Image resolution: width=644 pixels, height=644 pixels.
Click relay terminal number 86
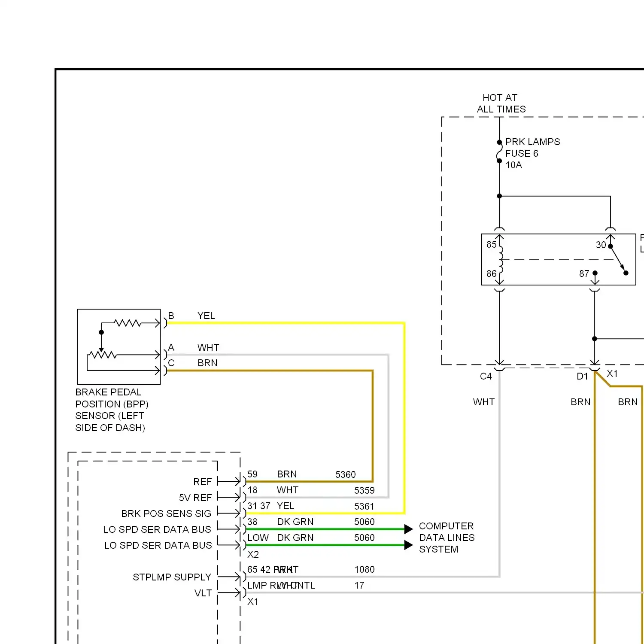tap(491, 273)
